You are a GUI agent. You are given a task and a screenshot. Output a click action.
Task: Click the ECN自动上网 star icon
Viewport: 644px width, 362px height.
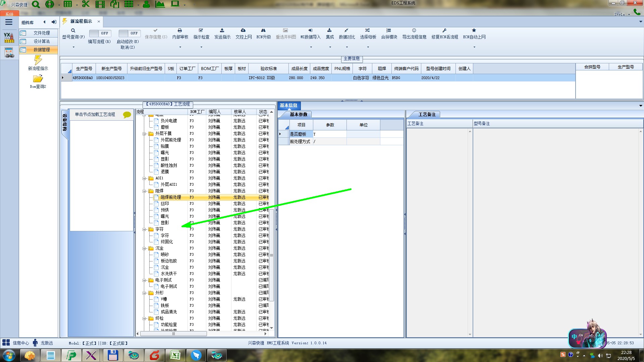(474, 31)
